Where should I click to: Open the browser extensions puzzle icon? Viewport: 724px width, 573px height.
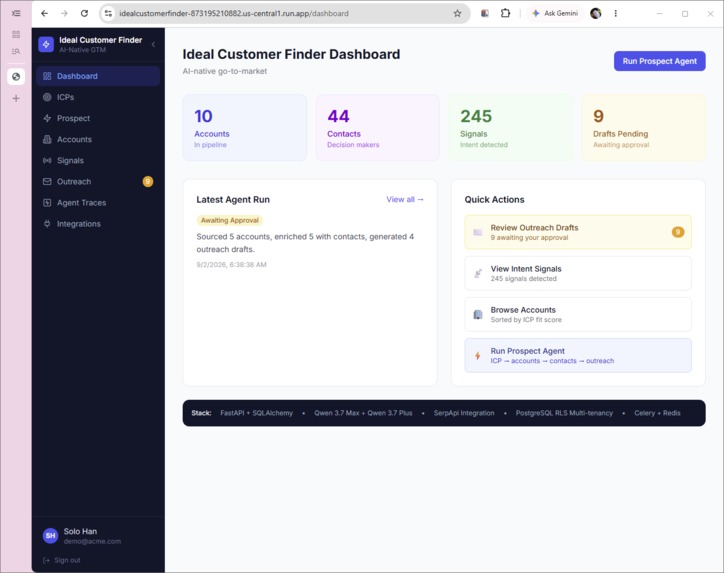(x=505, y=13)
